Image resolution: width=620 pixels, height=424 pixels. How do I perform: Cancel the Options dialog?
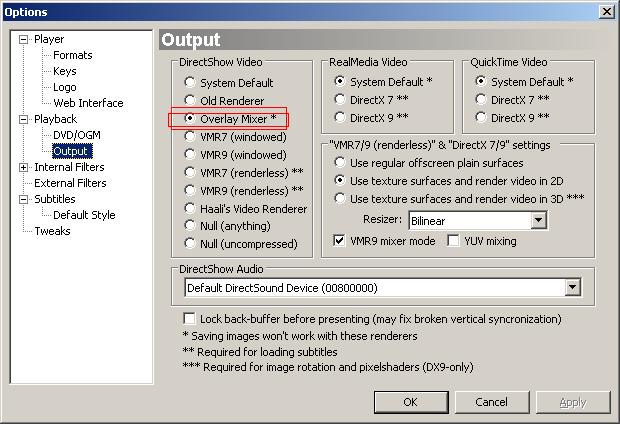[491, 402]
